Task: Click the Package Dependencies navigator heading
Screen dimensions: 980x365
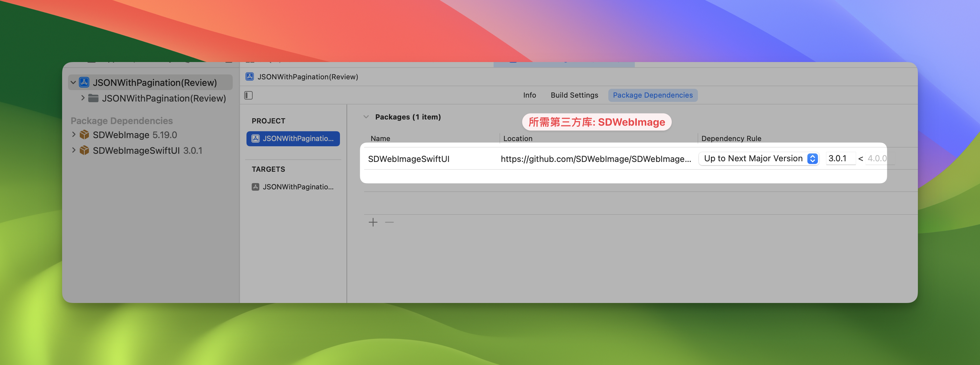Action: pos(122,120)
